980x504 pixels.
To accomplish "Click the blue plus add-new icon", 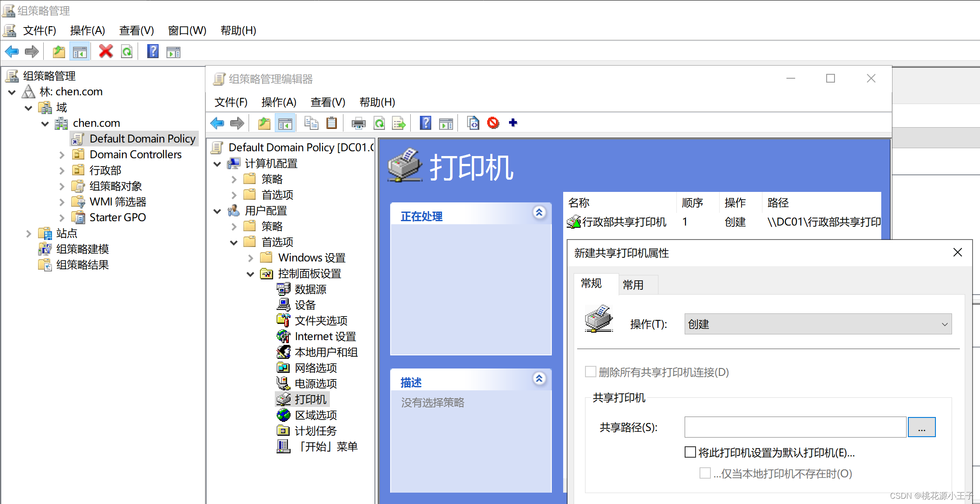I will click(x=513, y=123).
